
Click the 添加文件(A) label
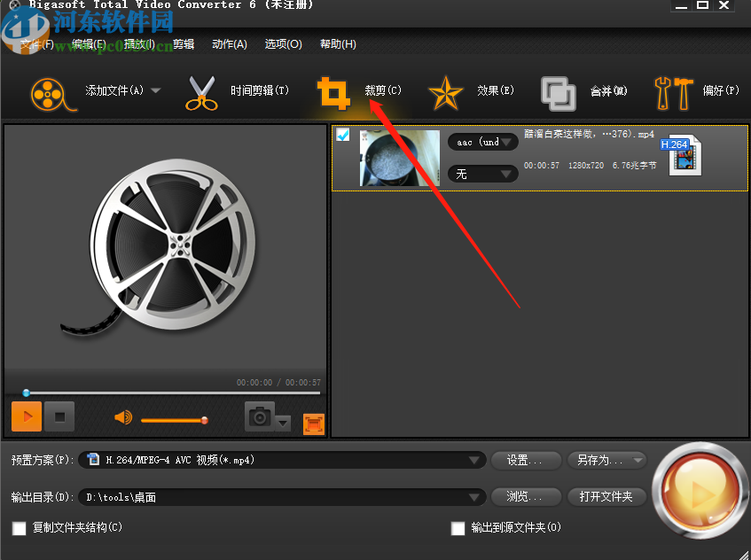click(114, 90)
